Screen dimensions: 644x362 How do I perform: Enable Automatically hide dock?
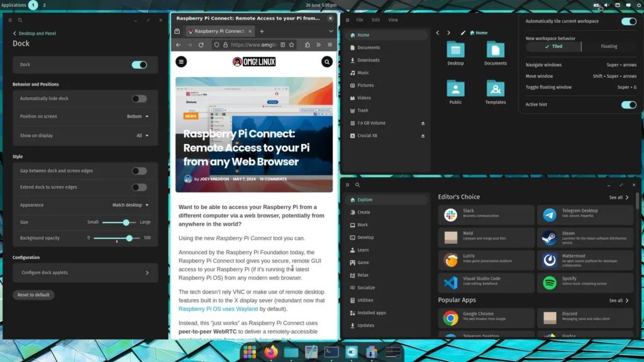(x=139, y=99)
